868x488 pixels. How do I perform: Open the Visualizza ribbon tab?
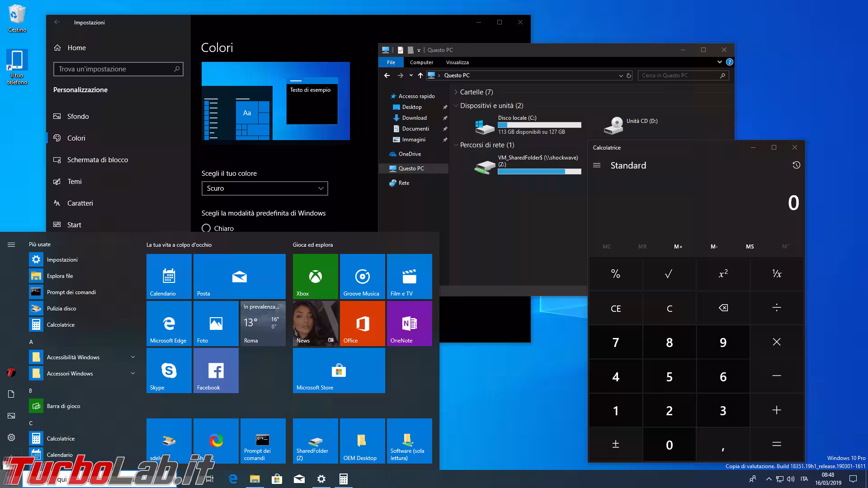pyautogui.click(x=457, y=62)
